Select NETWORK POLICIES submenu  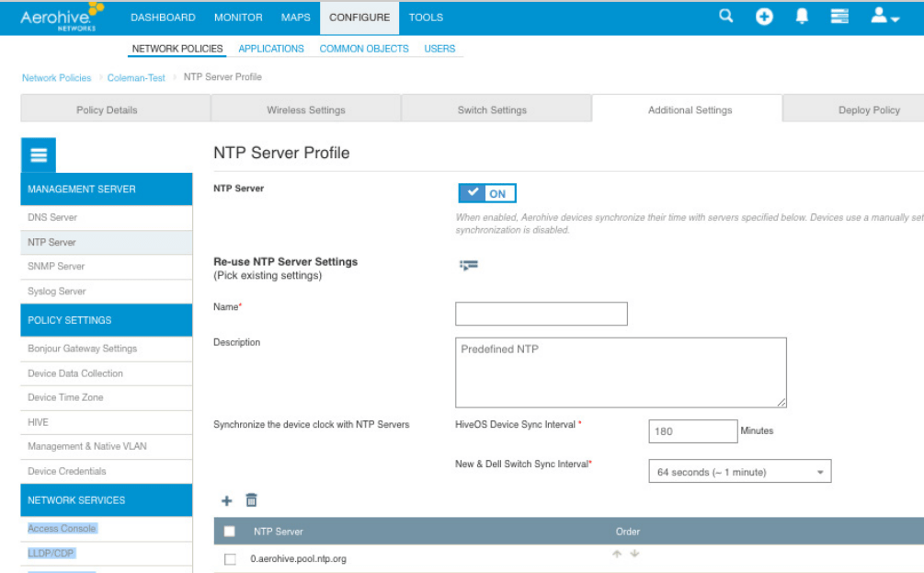(177, 49)
